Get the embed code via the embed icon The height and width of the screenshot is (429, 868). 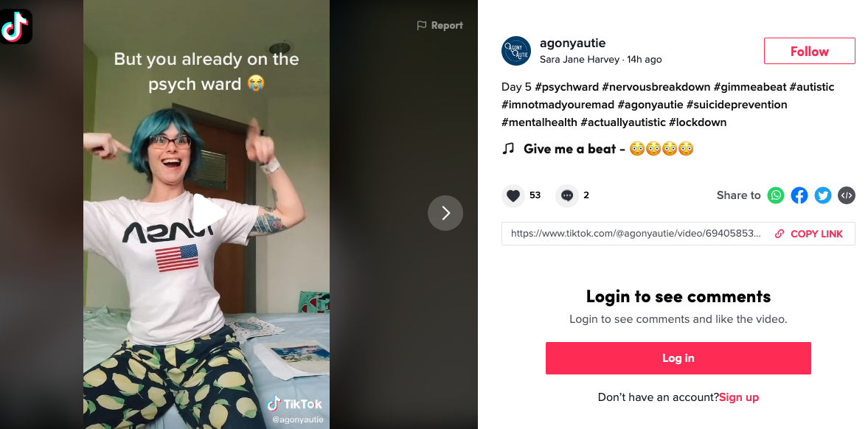tap(847, 195)
